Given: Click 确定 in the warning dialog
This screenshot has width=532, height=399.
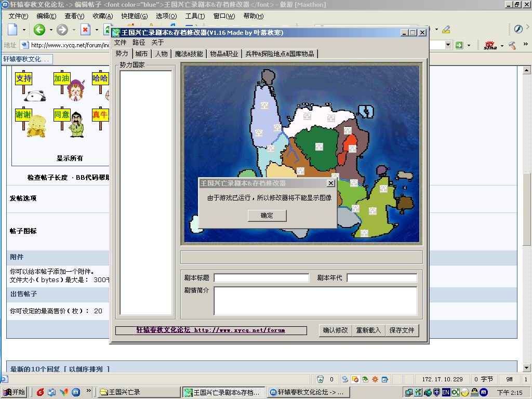Looking at the screenshot, I should (x=267, y=216).
